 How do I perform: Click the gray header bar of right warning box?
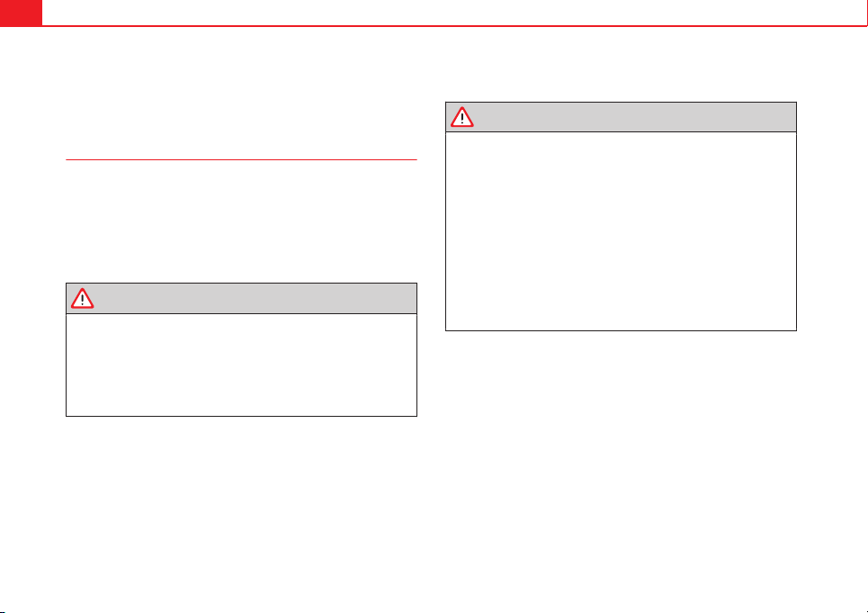coord(621,117)
